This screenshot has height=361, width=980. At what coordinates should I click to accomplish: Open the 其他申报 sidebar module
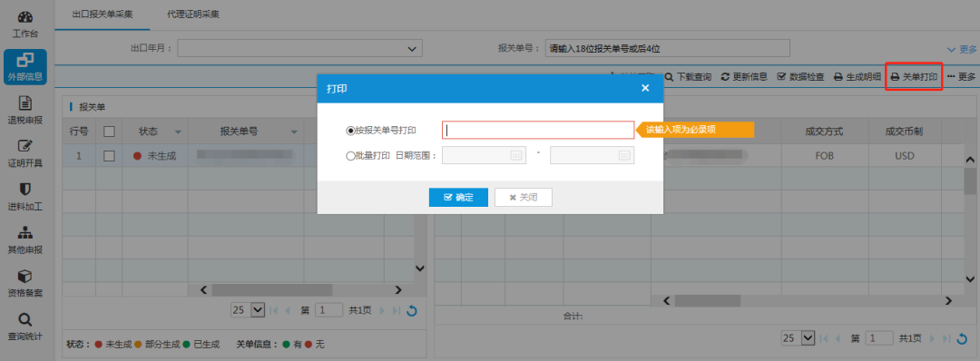point(25,239)
